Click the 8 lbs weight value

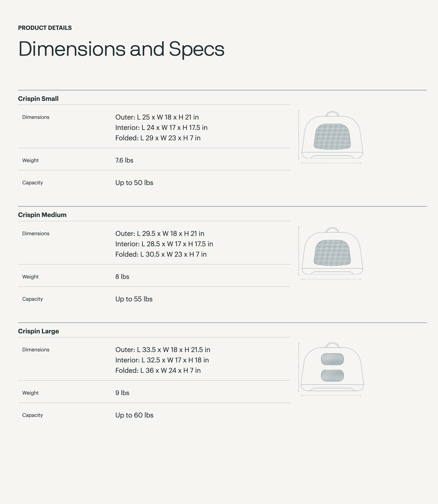tap(122, 277)
